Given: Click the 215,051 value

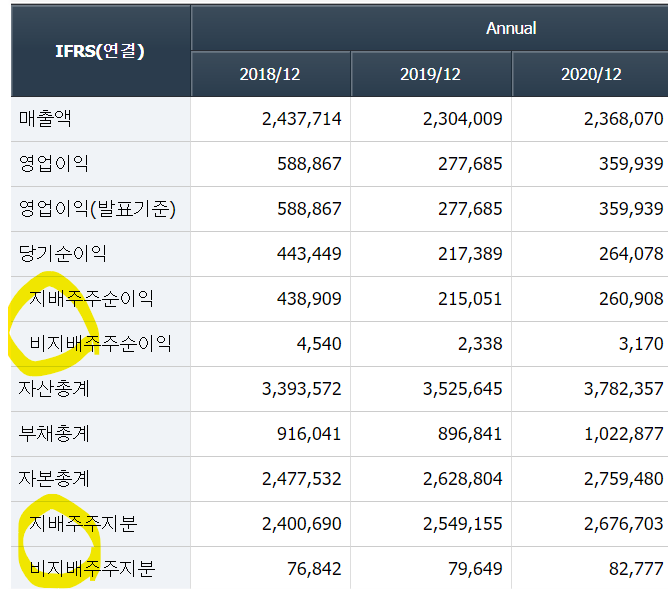Looking at the screenshot, I should pos(470,299).
